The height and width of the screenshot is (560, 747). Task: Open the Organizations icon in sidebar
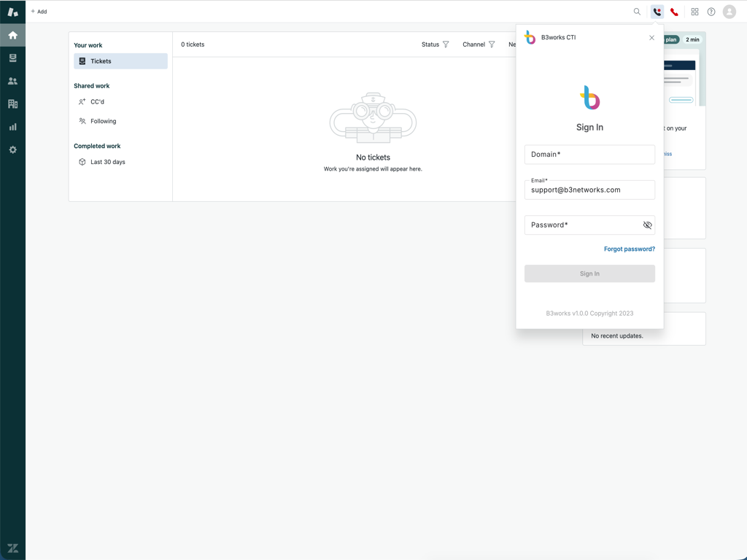click(12, 104)
